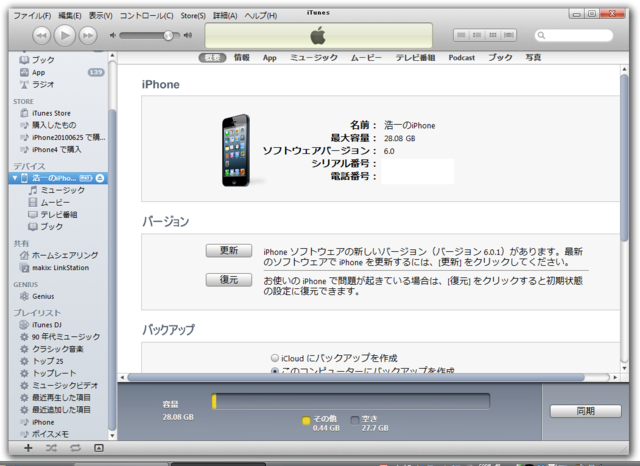This screenshot has width=640, height=466.
Task: Open the ヘルプ(H) menu
Action: coord(260,16)
